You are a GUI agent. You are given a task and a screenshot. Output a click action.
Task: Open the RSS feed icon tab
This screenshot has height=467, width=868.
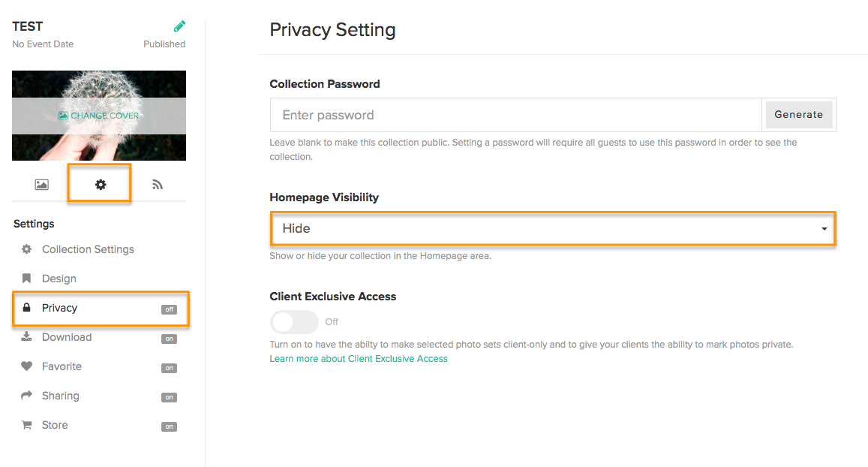click(158, 185)
